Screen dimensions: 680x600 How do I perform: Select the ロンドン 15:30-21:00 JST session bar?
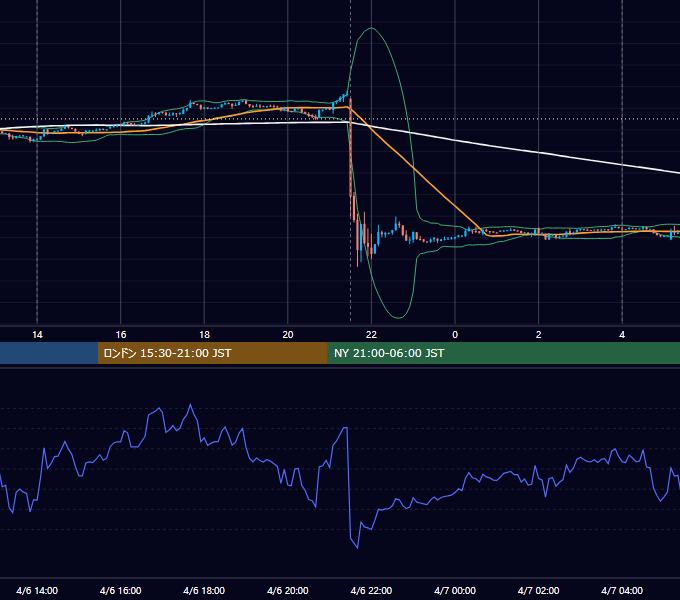(x=212, y=353)
